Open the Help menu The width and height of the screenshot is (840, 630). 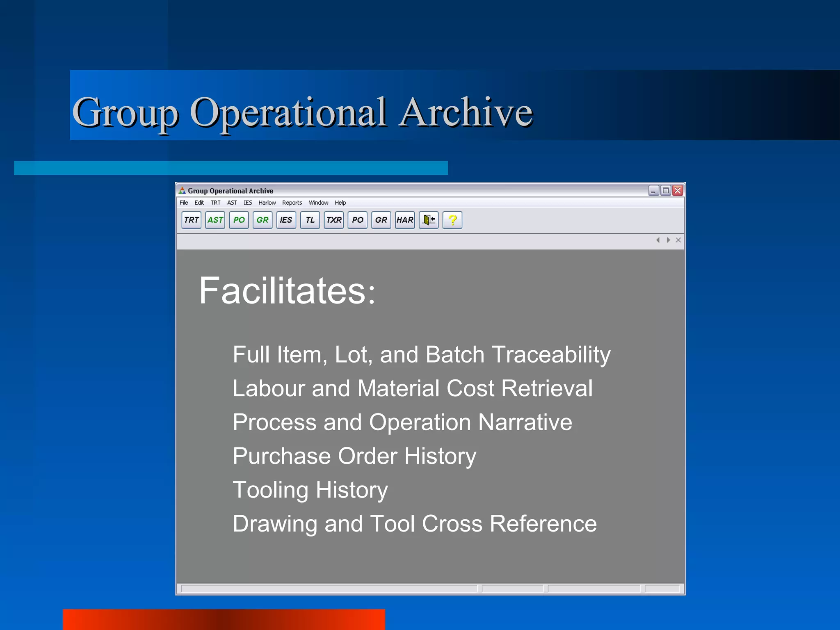point(340,203)
